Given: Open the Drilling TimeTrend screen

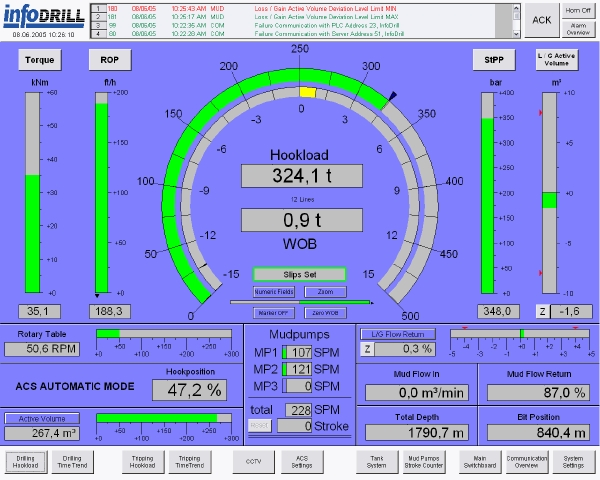Looking at the screenshot, I should pyautogui.click(x=72, y=462).
